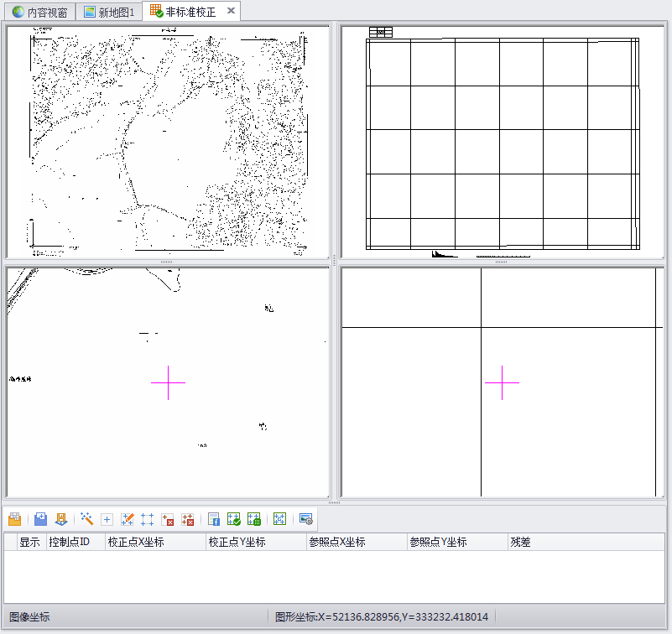Click the four blue corner points icon

[x=148, y=519]
